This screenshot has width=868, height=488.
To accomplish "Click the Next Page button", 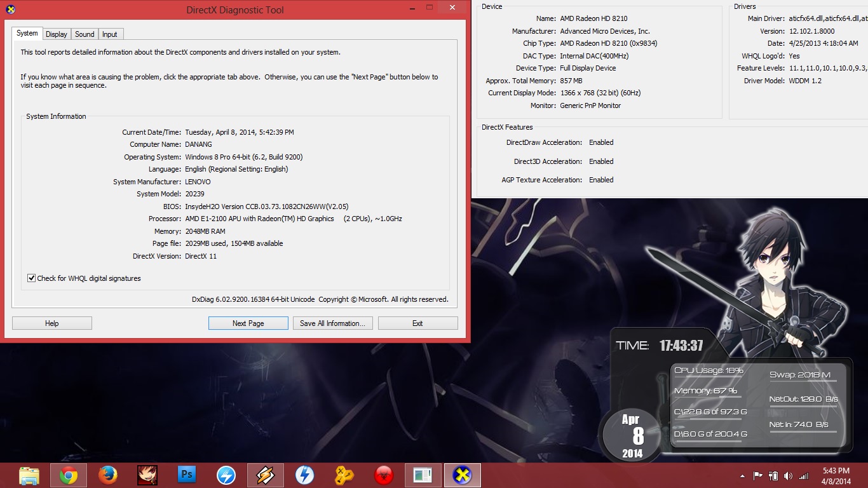I will click(x=248, y=323).
